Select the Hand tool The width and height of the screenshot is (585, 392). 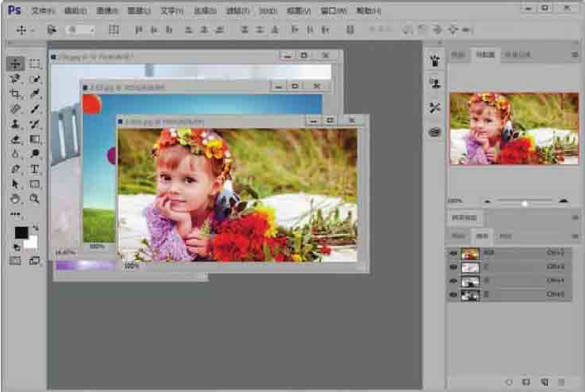click(x=15, y=199)
